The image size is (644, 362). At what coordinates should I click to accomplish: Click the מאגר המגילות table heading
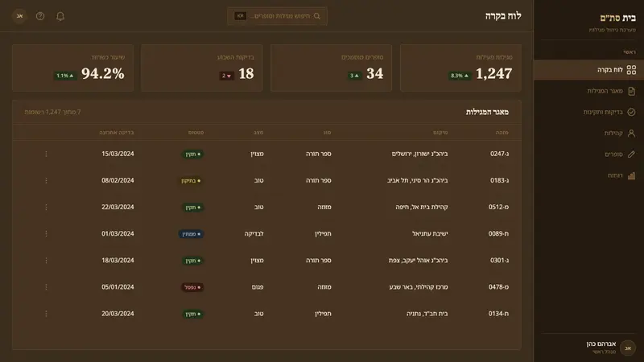tap(487, 112)
